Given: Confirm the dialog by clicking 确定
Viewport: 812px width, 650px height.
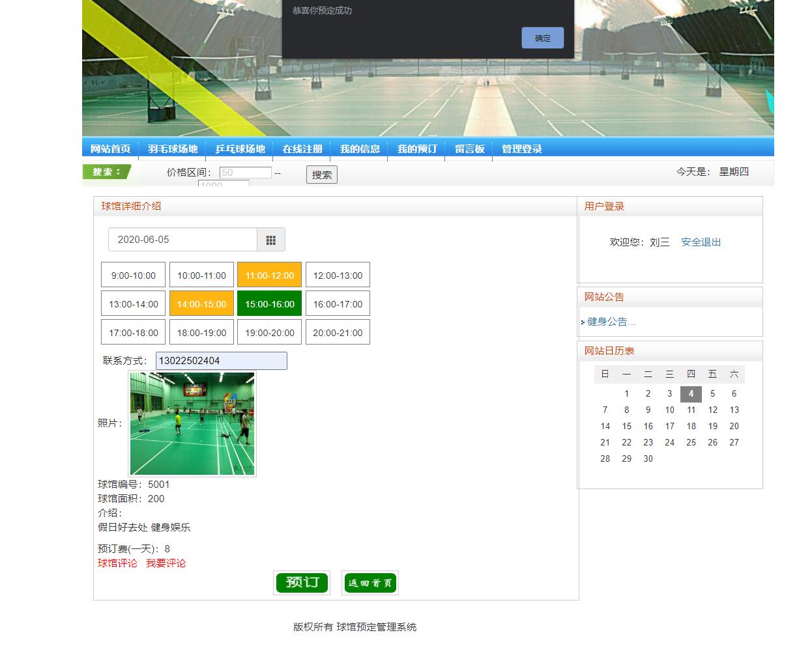Looking at the screenshot, I should (x=542, y=38).
